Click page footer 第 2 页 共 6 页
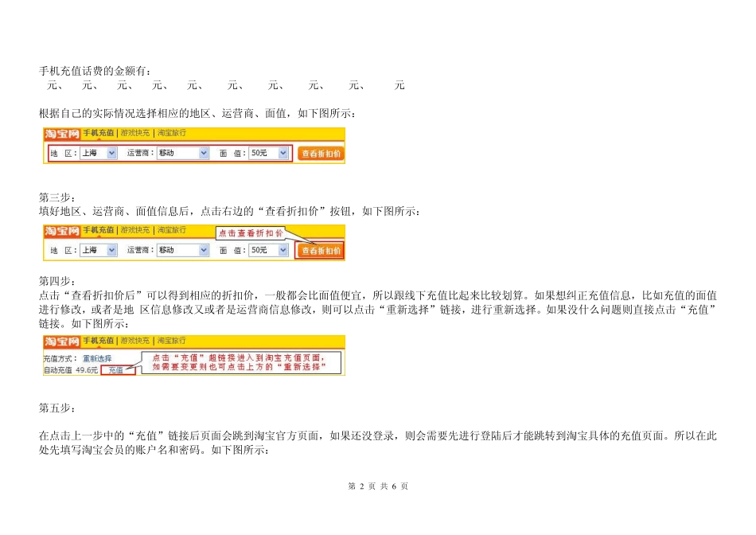Screen dimensions: 756x535 [x=378, y=486]
